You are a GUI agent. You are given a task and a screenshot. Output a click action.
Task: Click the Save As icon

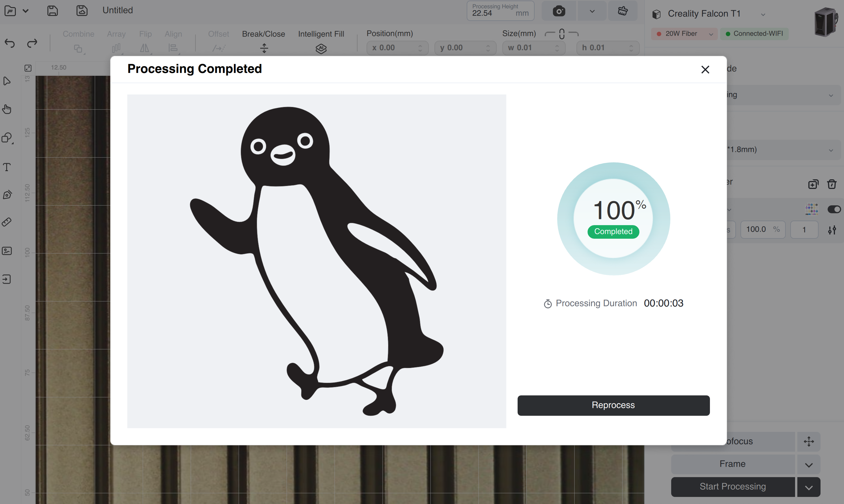[x=82, y=11]
